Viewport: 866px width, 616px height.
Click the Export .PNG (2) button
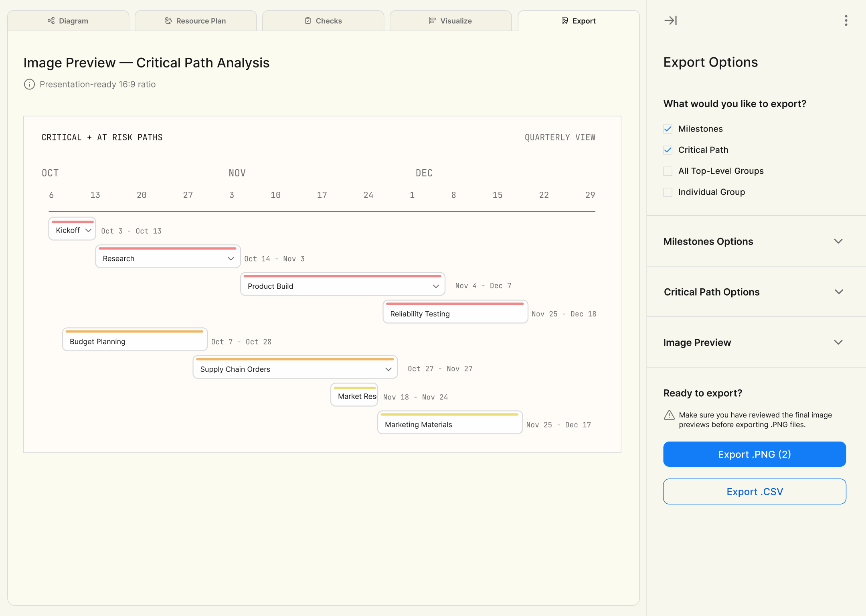755,454
